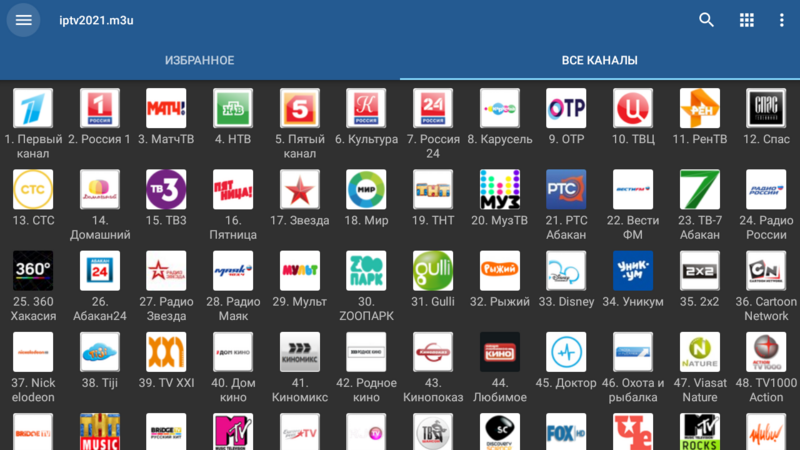Open channel search
Viewport: 800px width, 450px height.
[x=706, y=20]
